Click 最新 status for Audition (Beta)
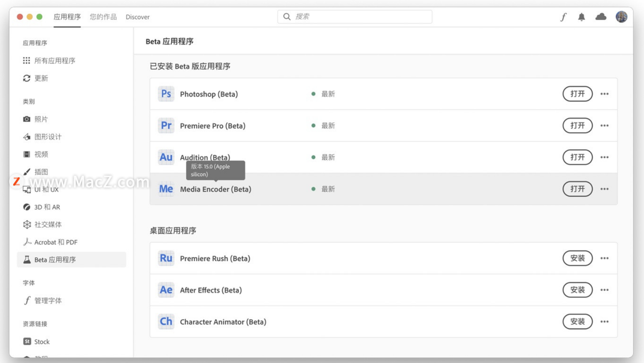This screenshot has width=644, height=363. (328, 157)
